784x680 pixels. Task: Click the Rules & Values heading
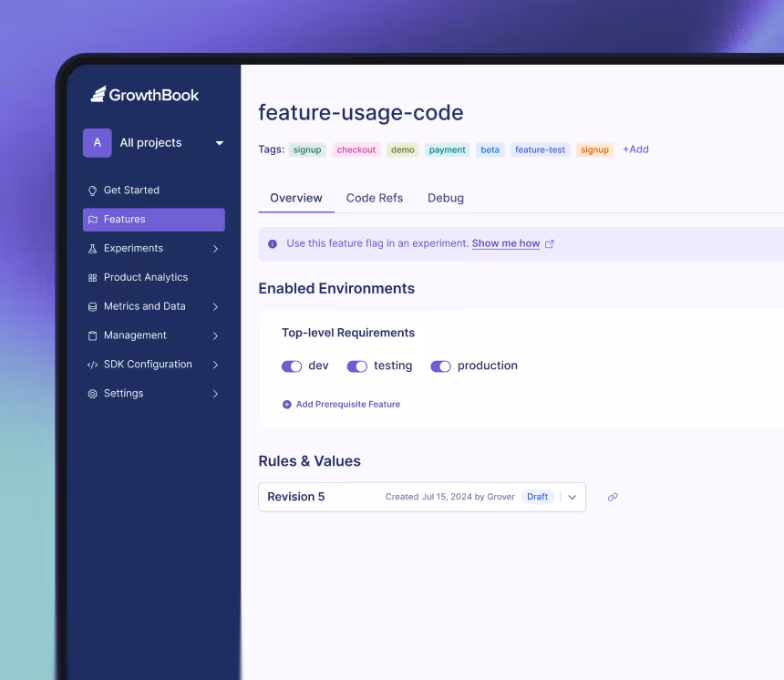310,461
